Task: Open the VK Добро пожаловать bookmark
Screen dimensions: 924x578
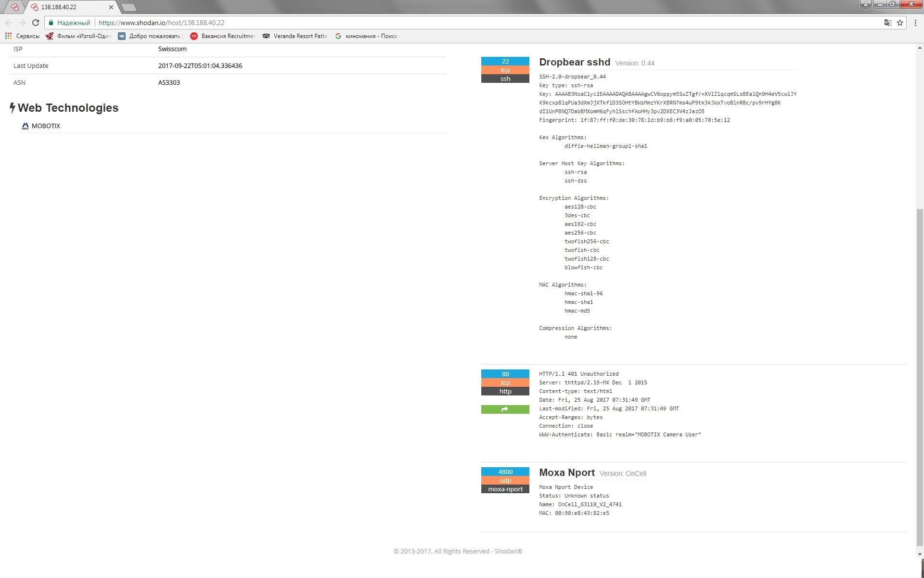Action: click(x=150, y=36)
